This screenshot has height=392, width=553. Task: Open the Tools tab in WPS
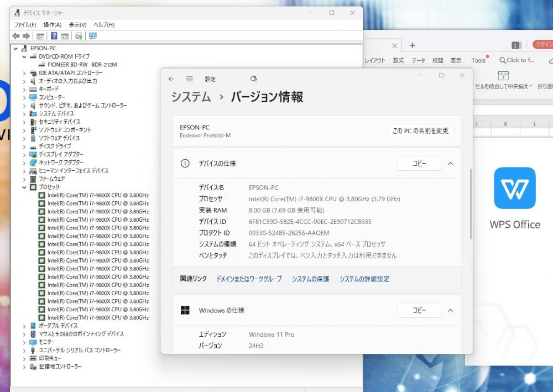tap(478, 61)
